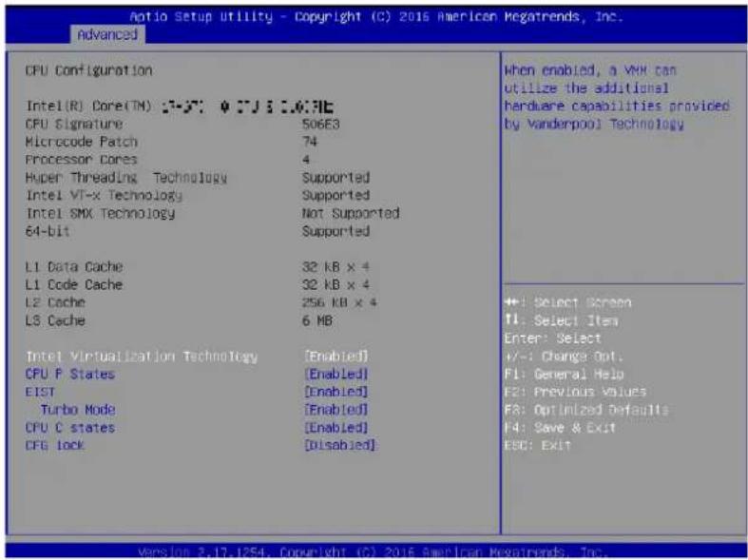Click the Vanderpool Technology help text

coord(617,97)
